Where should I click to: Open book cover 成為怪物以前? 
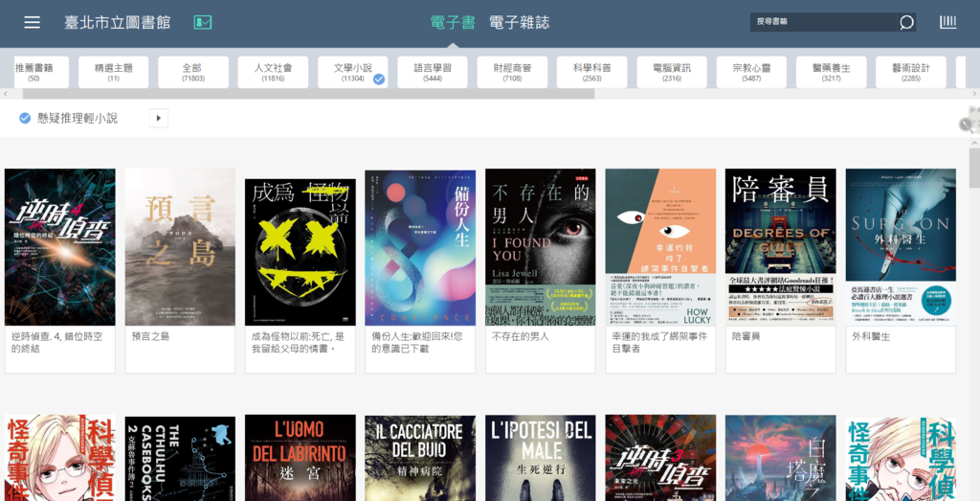point(300,252)
